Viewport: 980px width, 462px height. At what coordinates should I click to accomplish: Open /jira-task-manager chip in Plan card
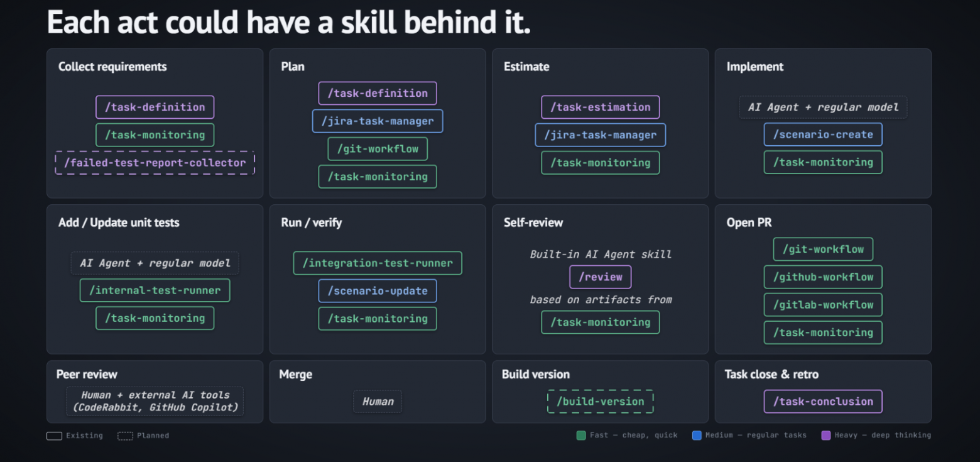click(x=378, y=121)
